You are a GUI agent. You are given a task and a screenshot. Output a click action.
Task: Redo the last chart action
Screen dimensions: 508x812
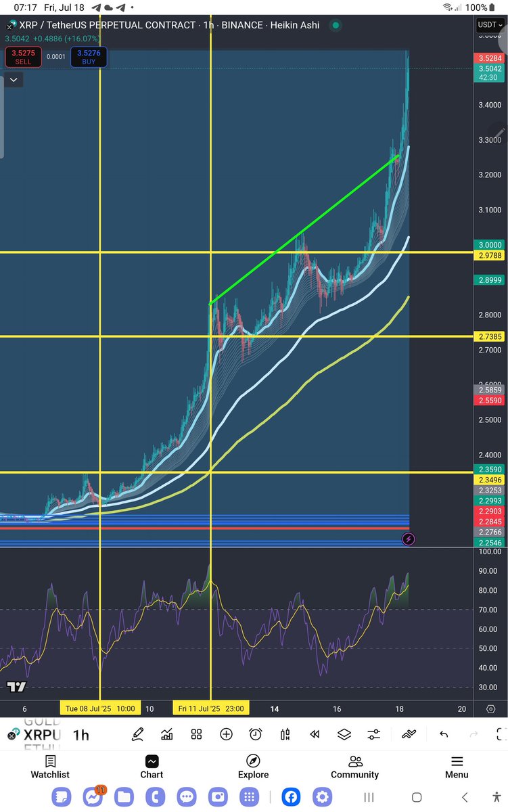(473, 734)
